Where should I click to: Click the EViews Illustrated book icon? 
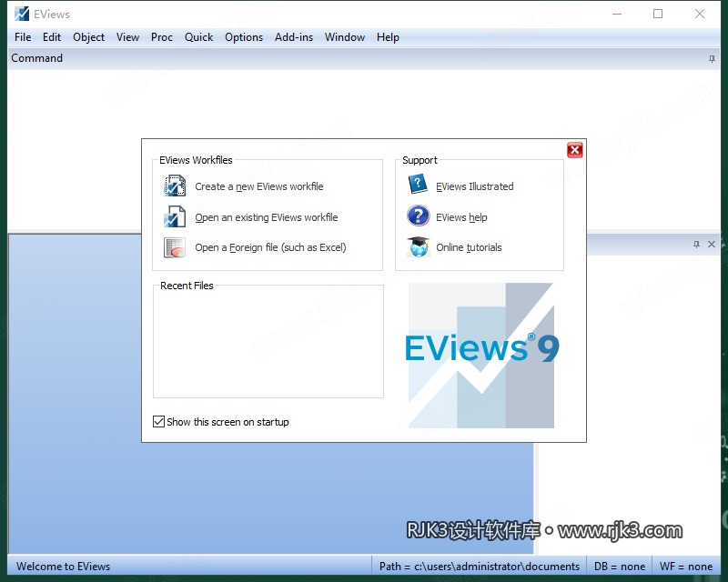coord(418,185)
